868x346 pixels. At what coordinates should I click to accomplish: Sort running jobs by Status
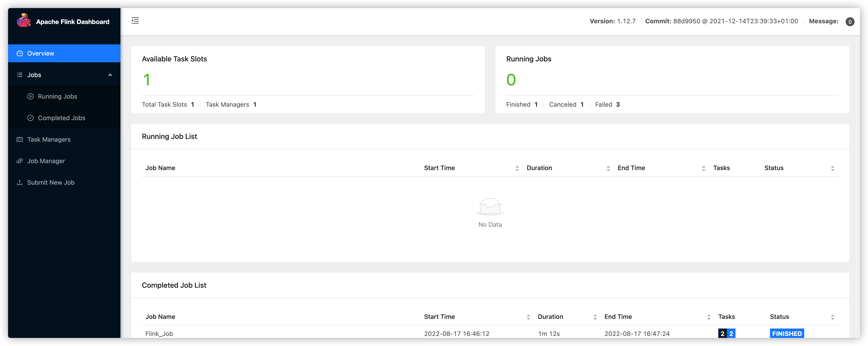pyautogui.click(x=832, y=168)
